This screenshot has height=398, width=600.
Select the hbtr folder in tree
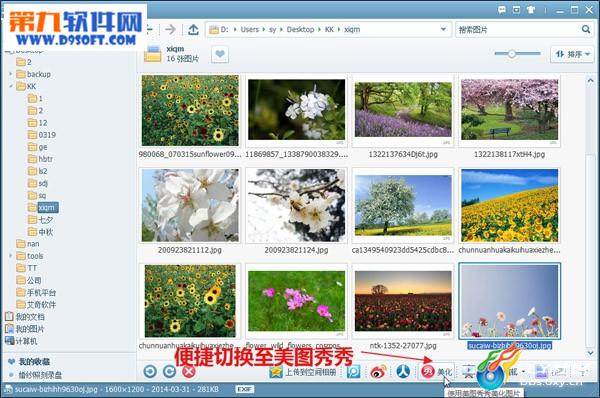(x=40, y=159)
